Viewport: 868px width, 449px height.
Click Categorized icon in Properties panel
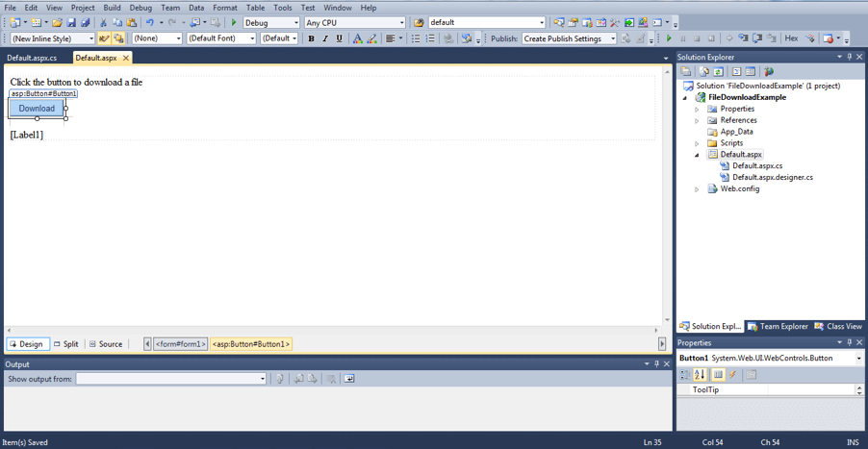685,375
